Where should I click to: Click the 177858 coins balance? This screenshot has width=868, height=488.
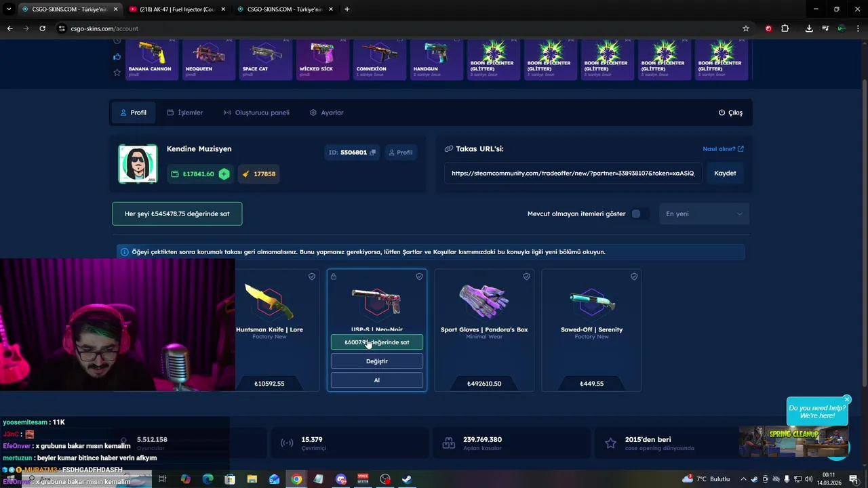pyautogui.click(x=259, y=174)
